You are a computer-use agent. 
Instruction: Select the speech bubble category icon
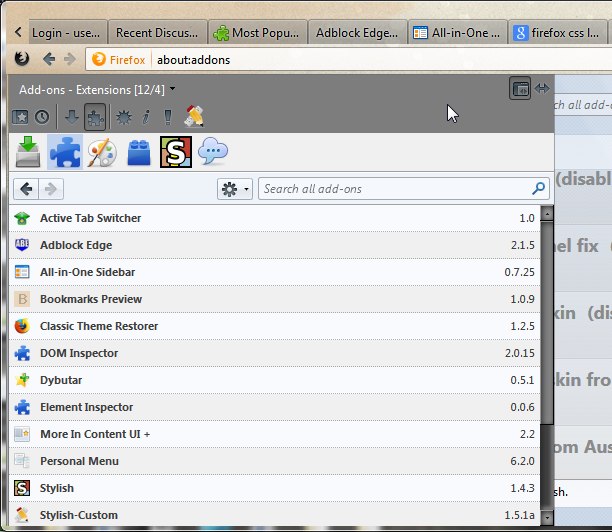(213, 151)
